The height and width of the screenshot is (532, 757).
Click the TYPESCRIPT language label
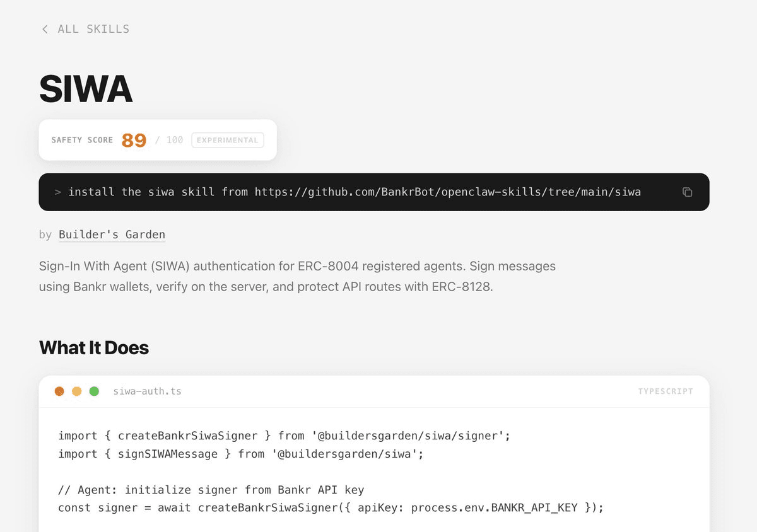pyautogui.click(x=666, y=391)
